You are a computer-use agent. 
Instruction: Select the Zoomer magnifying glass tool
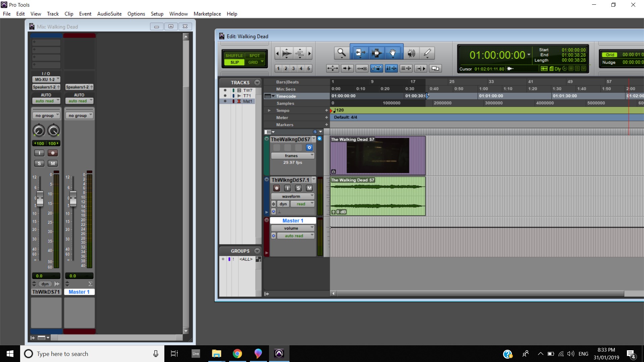point(341,53)
